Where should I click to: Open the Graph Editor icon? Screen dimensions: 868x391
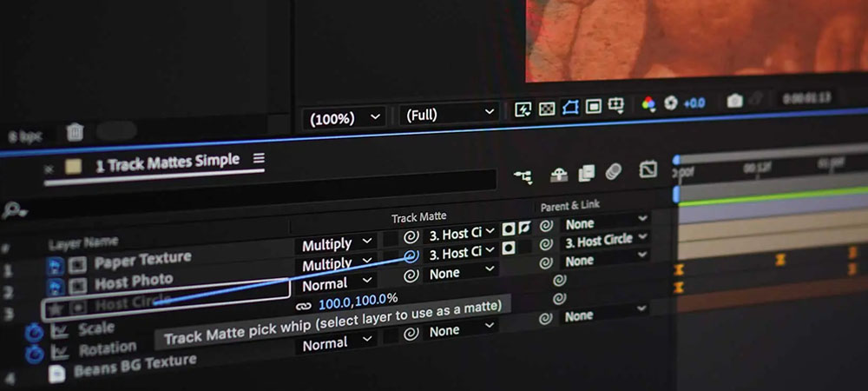648,169
